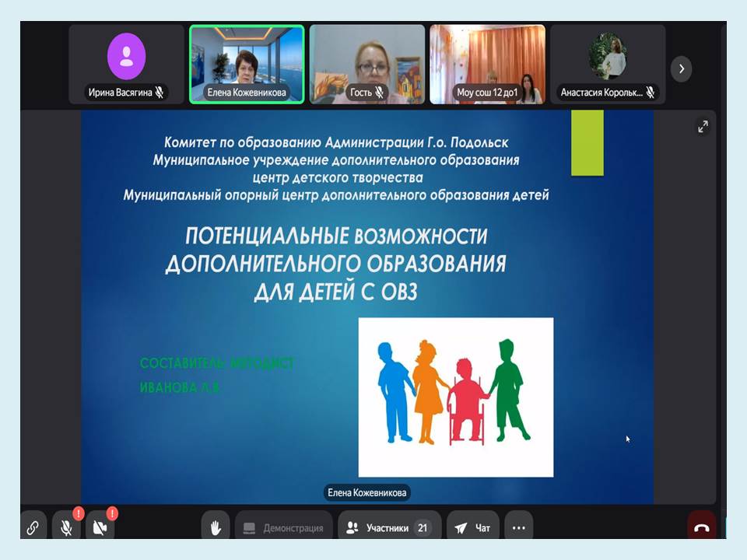This screenshot has height=560, width=747.
Task: Click the participant count badge 21
Action: click(423, 527)
